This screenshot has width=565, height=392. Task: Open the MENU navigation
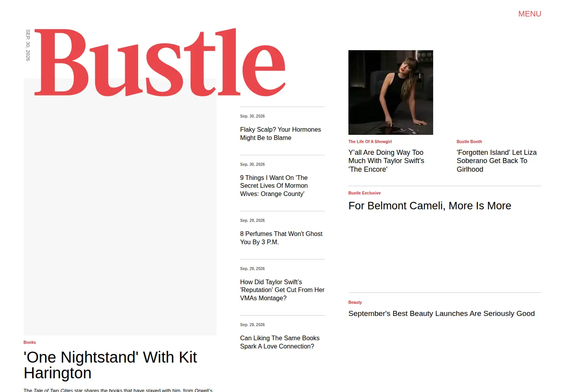click(x=530, y=14)
